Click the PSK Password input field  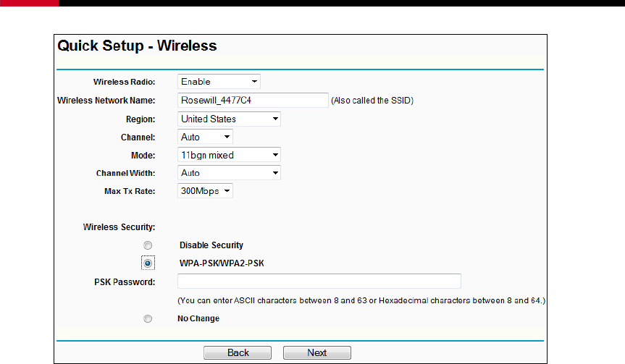[319, 282]
